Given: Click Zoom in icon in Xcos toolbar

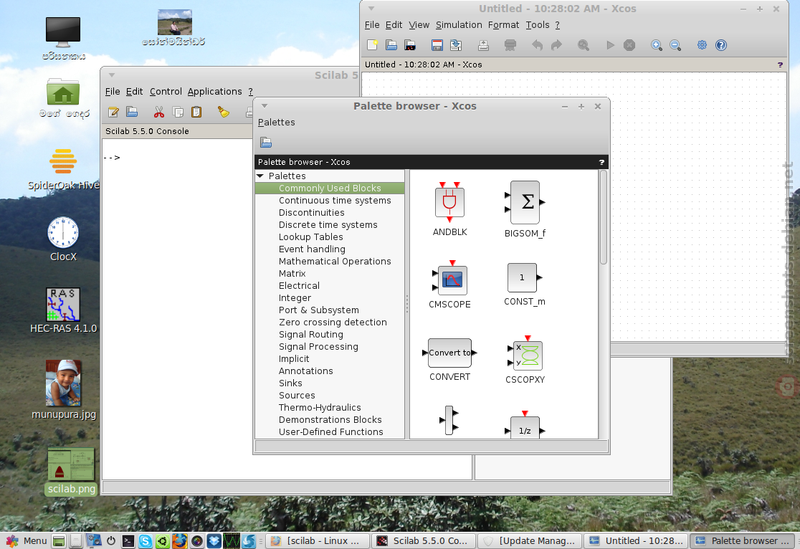Looking at the screenshot, I should tap(656, 45).
